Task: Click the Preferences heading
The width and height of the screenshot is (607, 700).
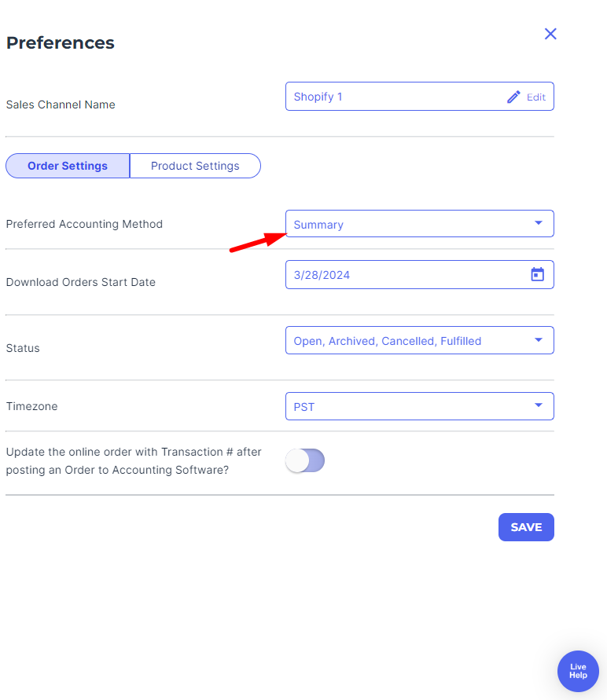Action: 61,43
